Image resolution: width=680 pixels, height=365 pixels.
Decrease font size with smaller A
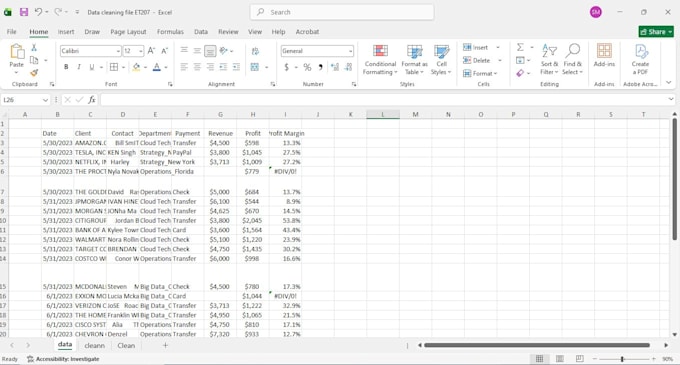(x=164, y=51)
